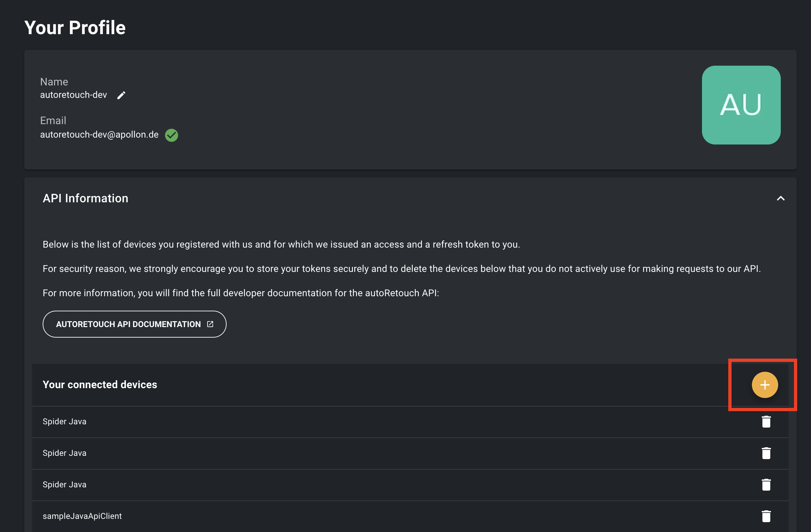Select the third Spider Java device name
The height and width of the screenshot is (532, 811).
point(64,485)
